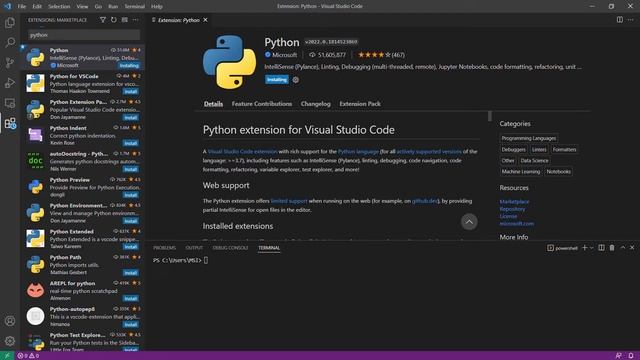Viewport: 640px width, 360px height.
Task: Click the Python star rating
Action: click(381, 55)
